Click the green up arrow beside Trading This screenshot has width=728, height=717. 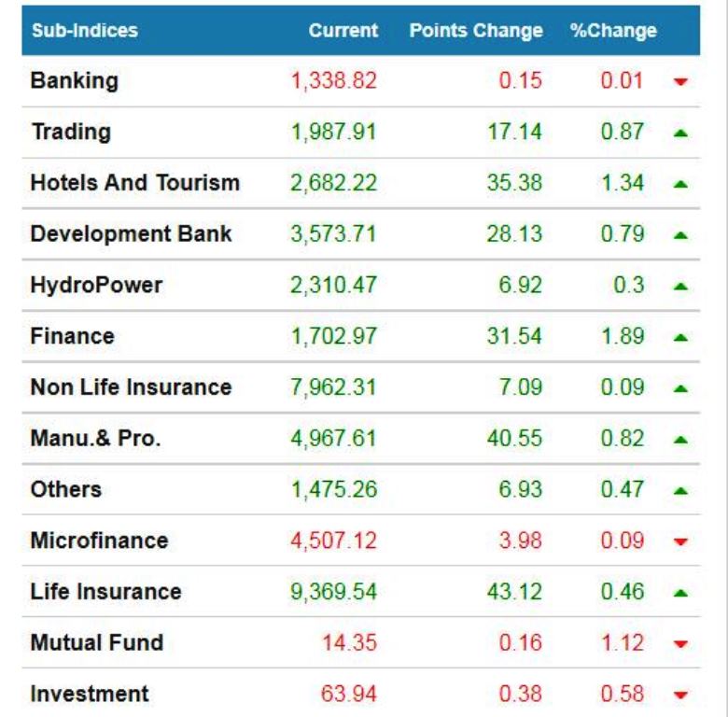pyautogui.click(x=679, y=133)
